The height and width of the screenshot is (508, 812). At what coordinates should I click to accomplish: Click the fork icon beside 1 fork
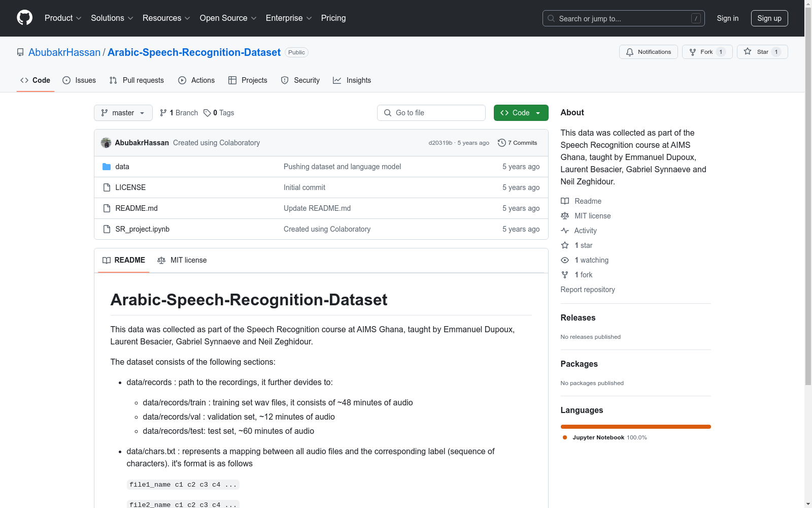[x=565, y=275]
